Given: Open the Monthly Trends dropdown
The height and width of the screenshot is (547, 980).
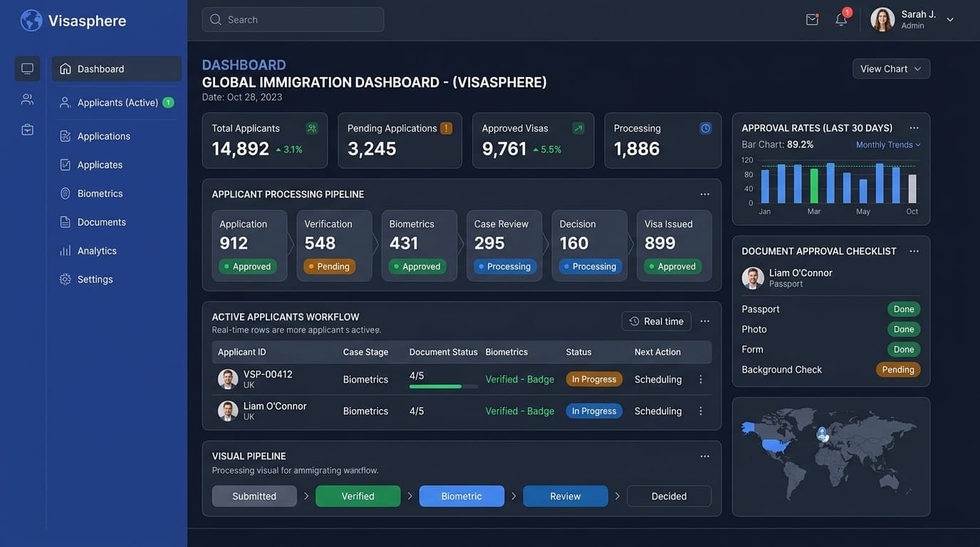Looking at the screenshot, I should click(888, 145).
